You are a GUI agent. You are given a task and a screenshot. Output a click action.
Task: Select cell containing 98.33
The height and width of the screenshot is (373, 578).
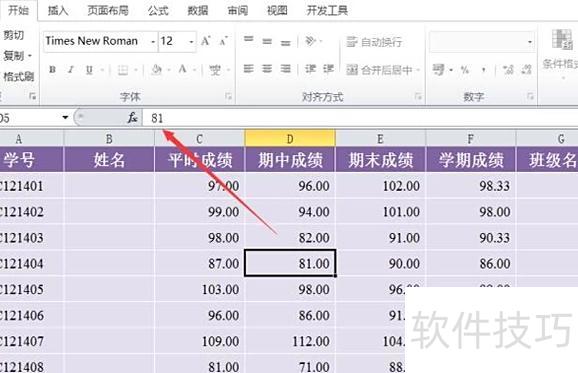471,186
